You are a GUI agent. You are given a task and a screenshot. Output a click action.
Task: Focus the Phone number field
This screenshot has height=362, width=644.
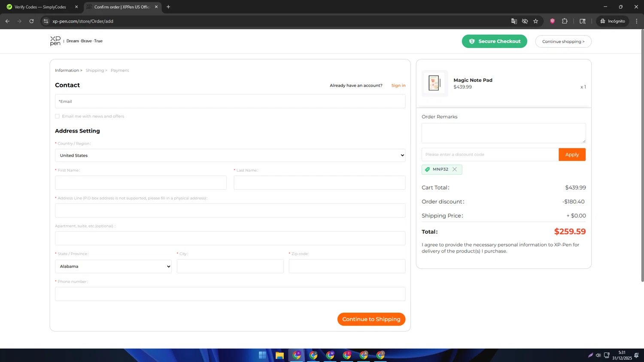[x=230, y=294]
